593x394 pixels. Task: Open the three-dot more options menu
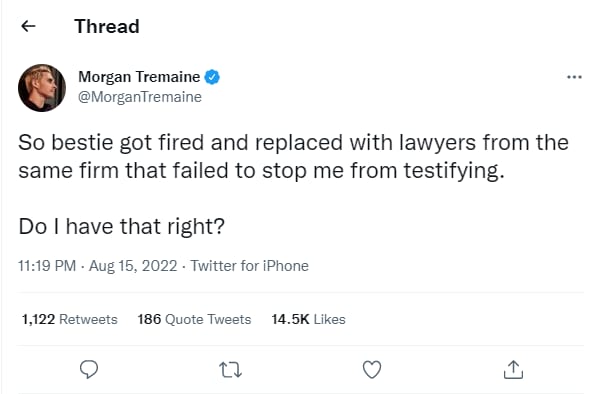pos(574,78)
